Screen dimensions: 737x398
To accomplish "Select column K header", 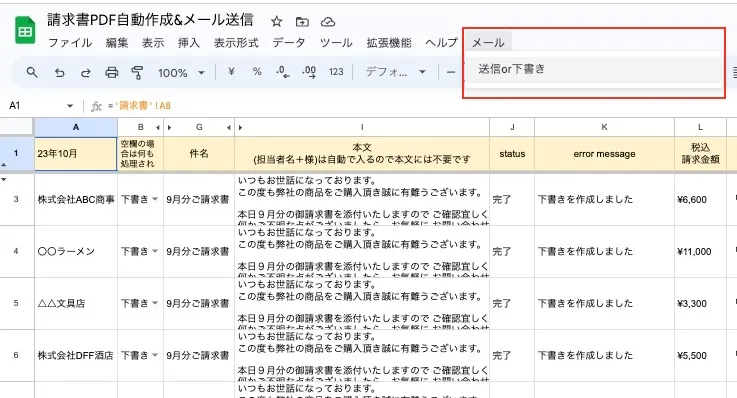I will coord(604,127).
